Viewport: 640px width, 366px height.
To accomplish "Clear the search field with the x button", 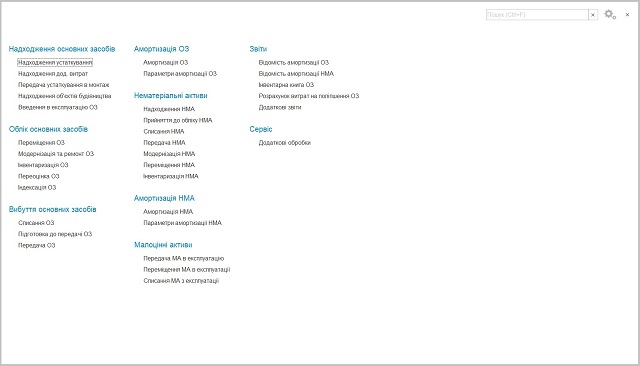I will point(593,15).
